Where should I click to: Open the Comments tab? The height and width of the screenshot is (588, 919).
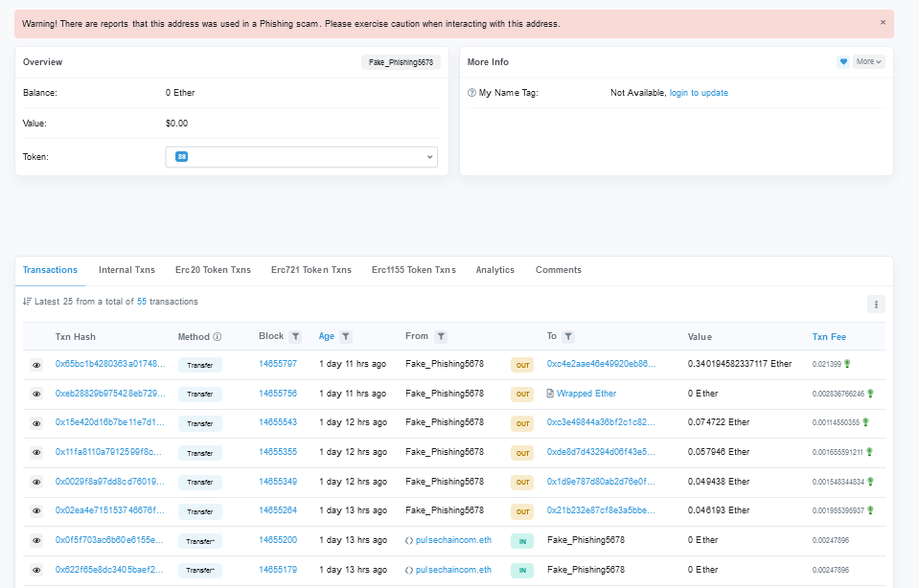tap(559, 270)
